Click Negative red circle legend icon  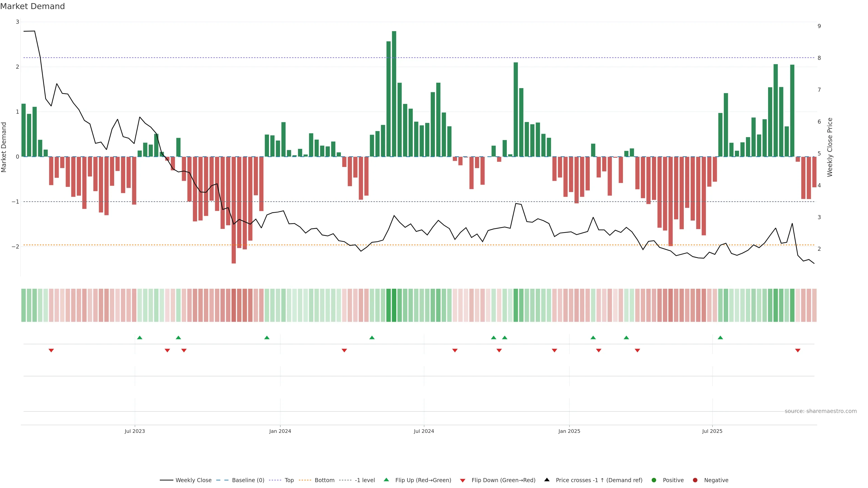click(695, 480)
